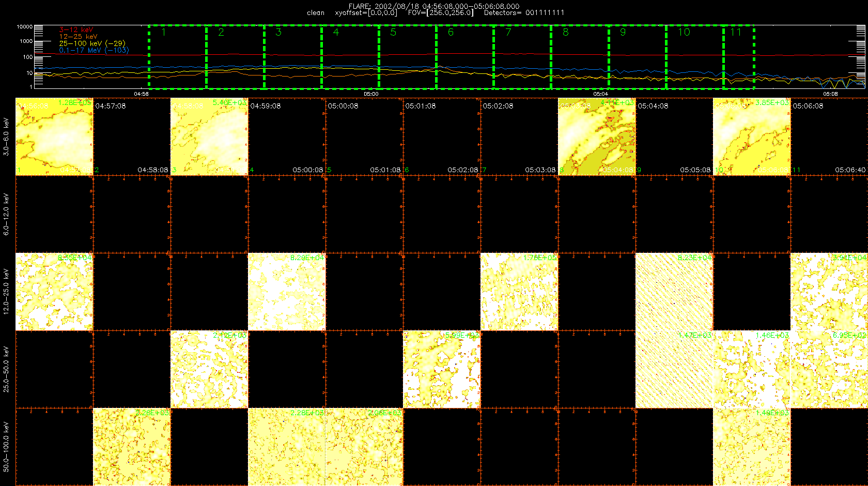
Task: Click the 6.0-12.0 keV row label
Action: coord(6,214)
